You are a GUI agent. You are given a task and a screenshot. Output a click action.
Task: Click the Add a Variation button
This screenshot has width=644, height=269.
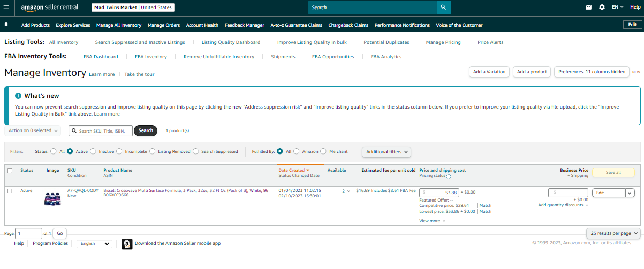click(x=489, y=72)
